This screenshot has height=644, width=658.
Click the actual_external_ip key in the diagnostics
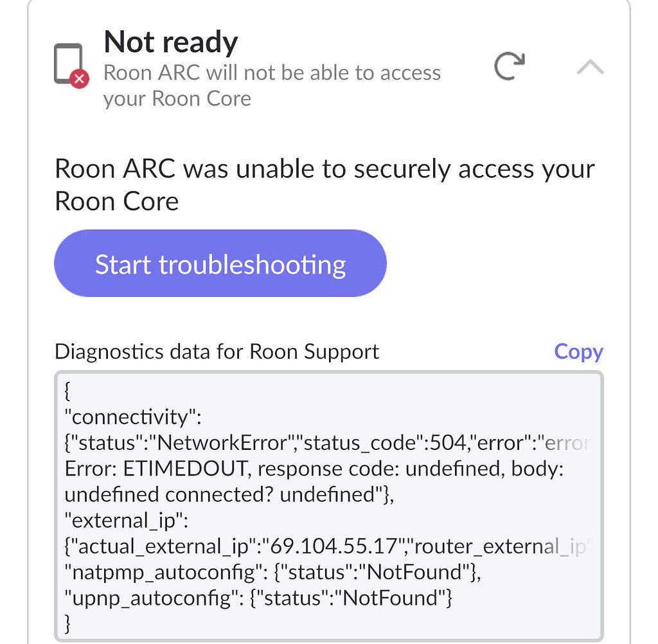click(167, 546)
